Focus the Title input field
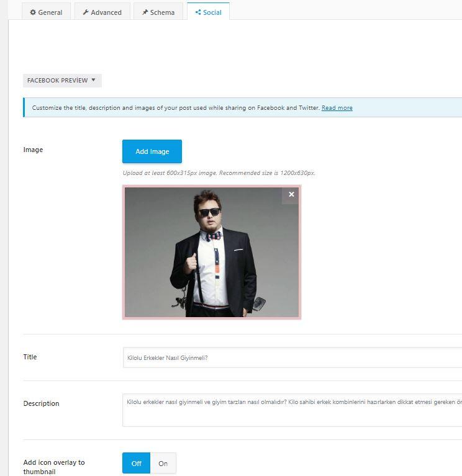 (292, 357)
